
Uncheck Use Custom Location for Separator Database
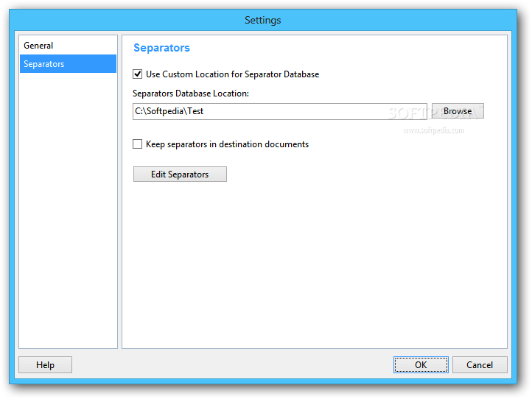point(137,74)
